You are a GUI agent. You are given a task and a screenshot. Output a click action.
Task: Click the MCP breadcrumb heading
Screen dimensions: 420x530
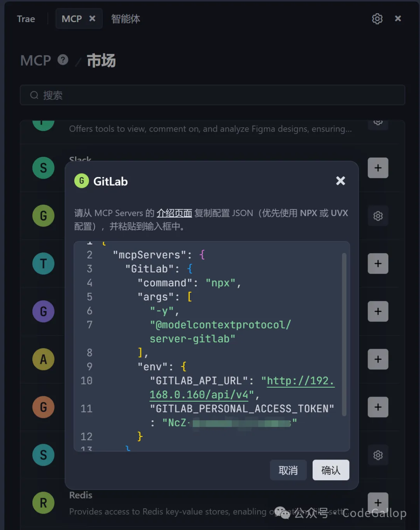point(36,60)
